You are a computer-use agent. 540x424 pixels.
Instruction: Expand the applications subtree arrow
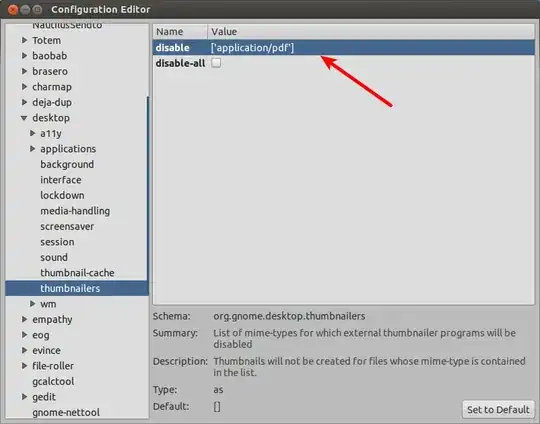click(x=32, y=149)
